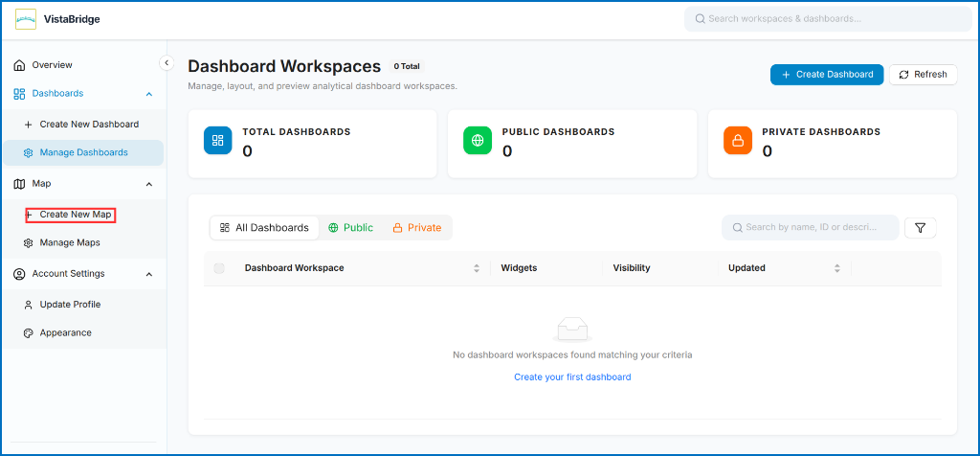Switch to the Private tab
Screen dimensions: 980x456
pos(417,228)
